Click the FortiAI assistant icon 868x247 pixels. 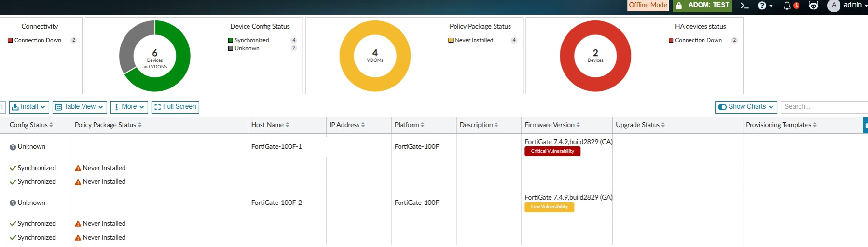click(x=813, y=6)
